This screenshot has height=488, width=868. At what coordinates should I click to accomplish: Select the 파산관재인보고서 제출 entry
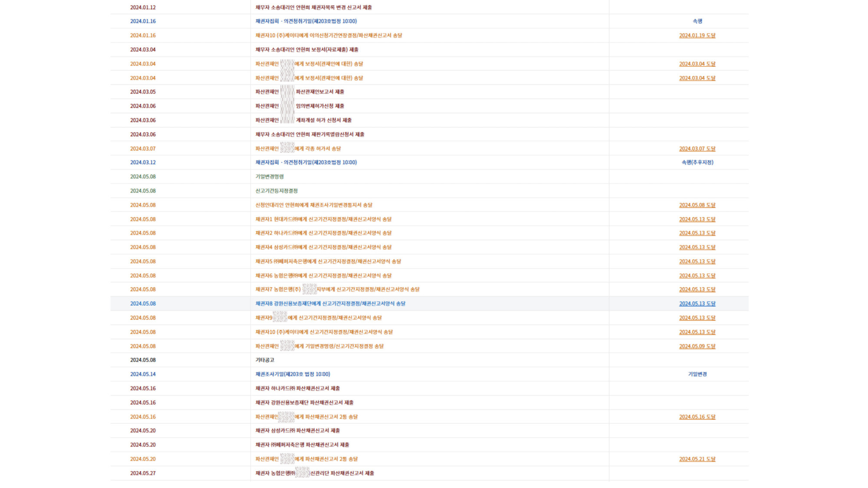click(x=299, y=92)
